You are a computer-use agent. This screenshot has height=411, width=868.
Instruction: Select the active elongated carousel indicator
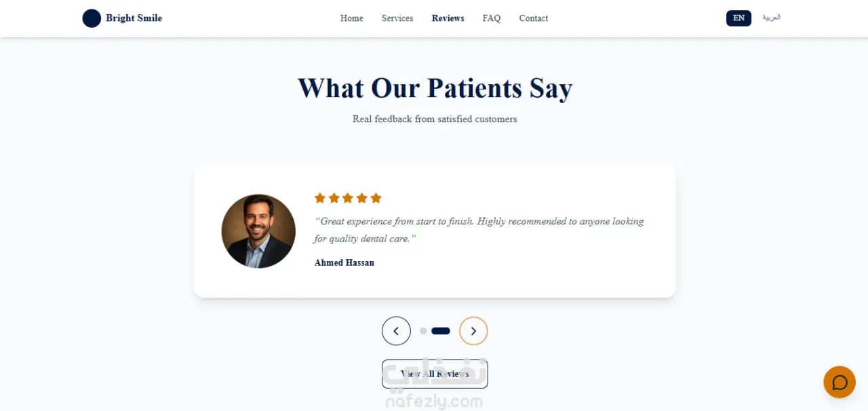click(x=441, y=331)
